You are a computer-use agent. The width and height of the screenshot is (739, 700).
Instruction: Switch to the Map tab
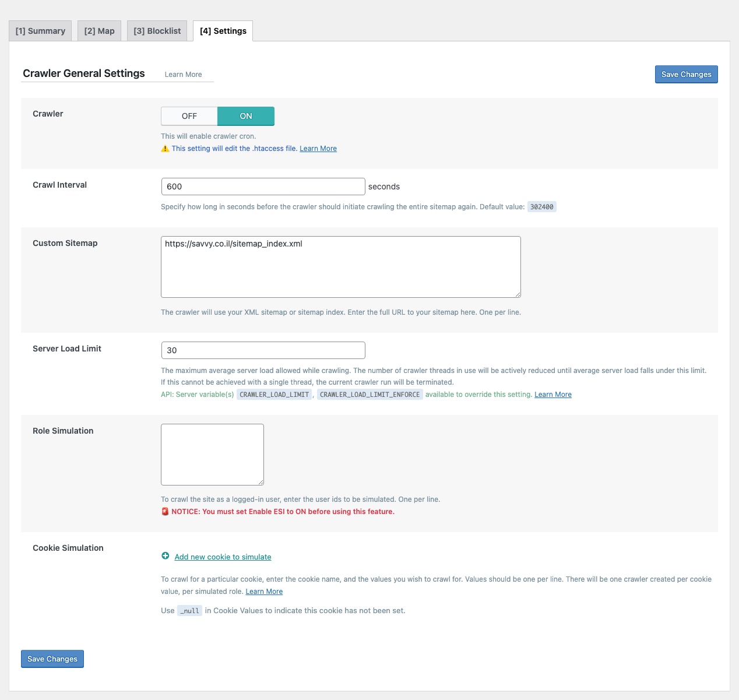pos(99,31)
